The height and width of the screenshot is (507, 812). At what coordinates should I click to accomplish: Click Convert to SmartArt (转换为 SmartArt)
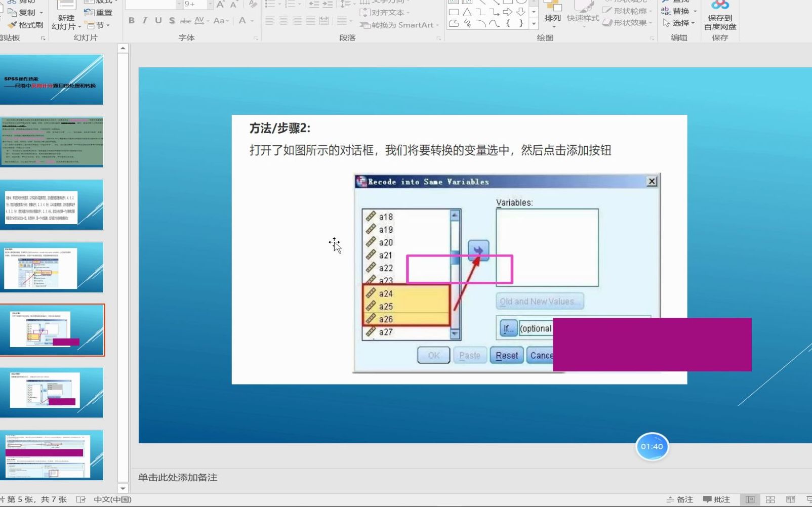(399, 25)
